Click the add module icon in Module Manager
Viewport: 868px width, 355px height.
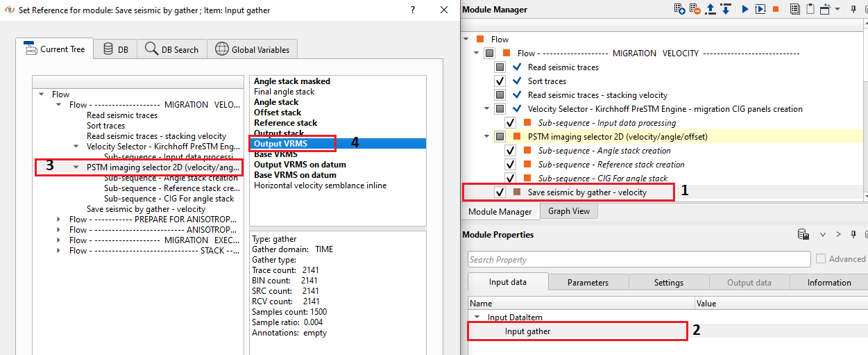680,10
